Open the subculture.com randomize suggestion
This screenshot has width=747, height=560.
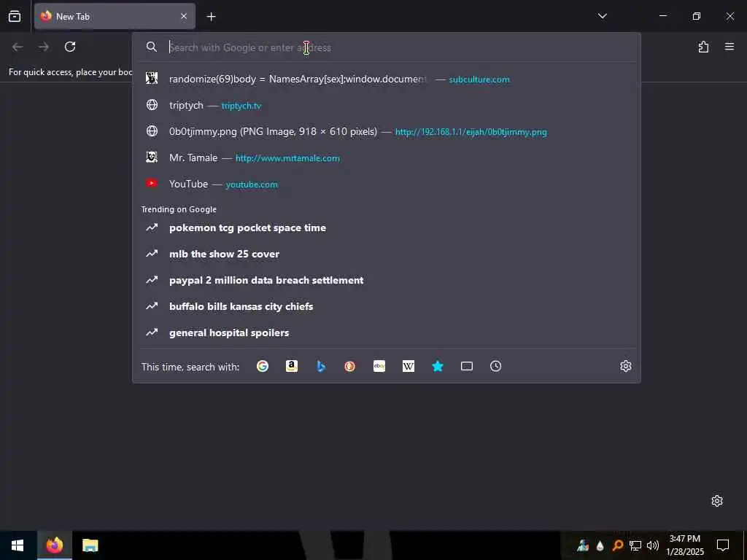pyautogui.click(x=387, y=79)
